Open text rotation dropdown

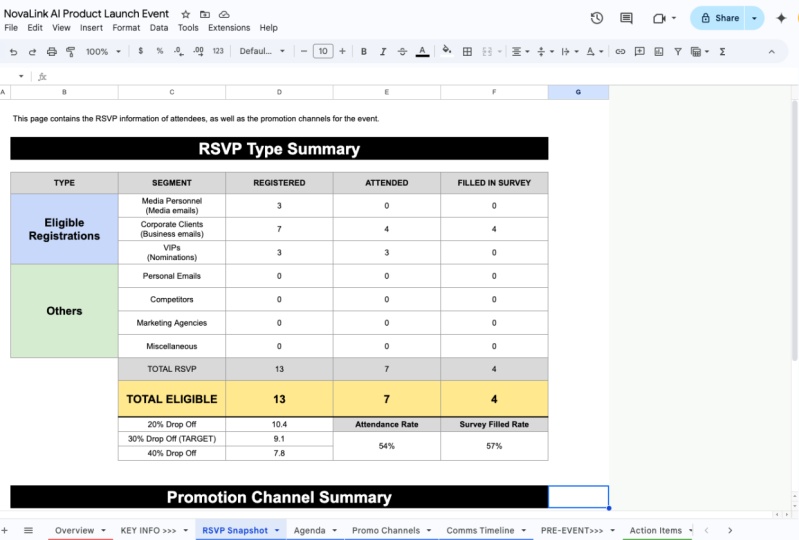coord(594,51)
